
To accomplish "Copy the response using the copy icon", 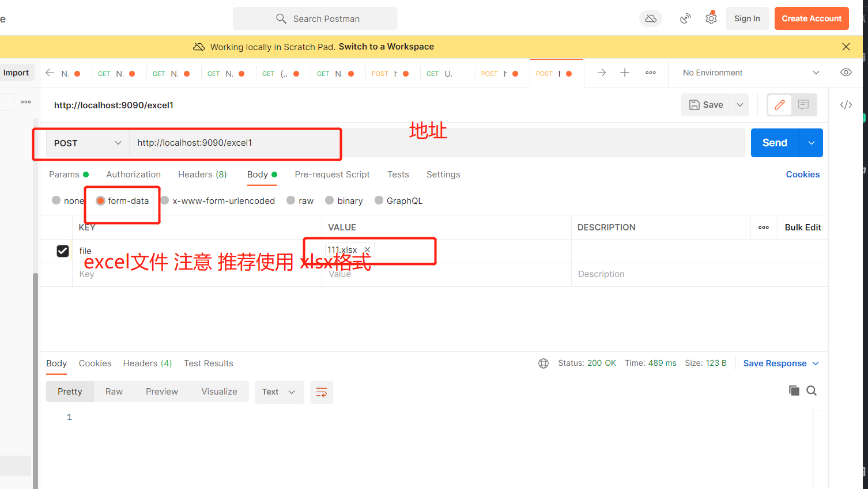I will pyautogui.click(x=794, y=390).
